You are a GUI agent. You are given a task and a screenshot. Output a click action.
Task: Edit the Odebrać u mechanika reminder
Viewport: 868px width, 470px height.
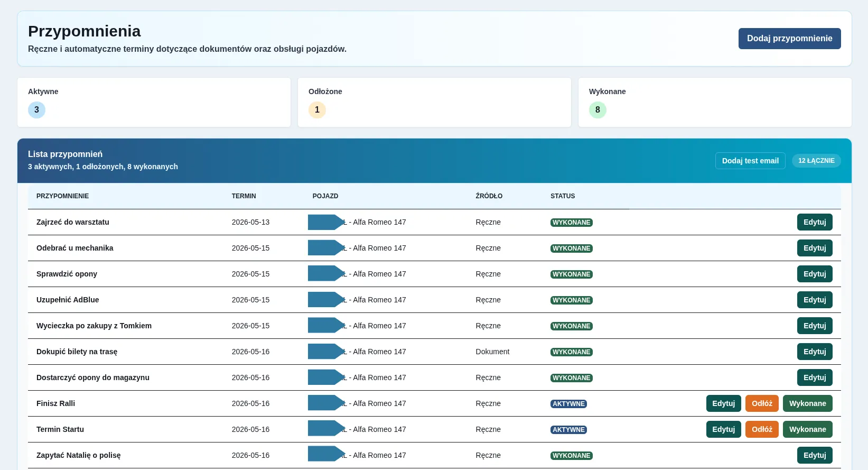click(x=815, y=248)
